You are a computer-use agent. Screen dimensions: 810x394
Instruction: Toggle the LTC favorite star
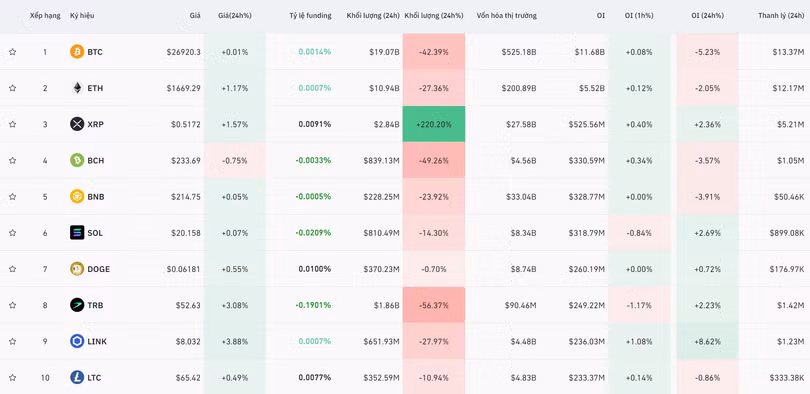(x=12, y=377)
